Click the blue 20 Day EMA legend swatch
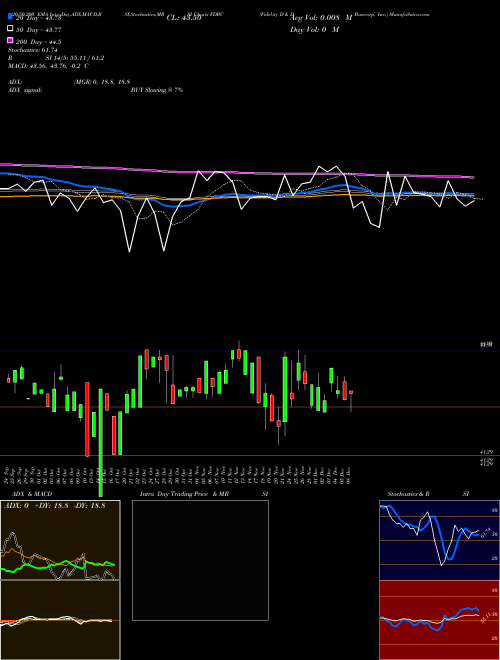The image size is (500, 660). (x=10, y=18)
